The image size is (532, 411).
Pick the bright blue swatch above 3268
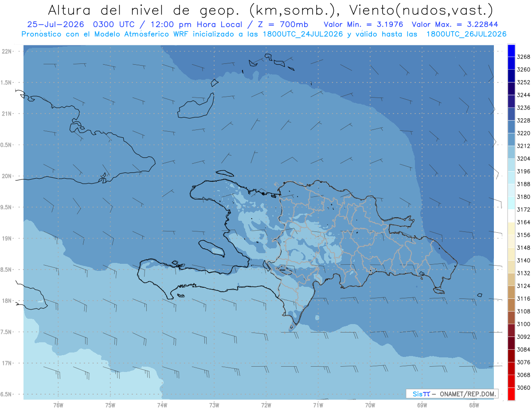point(511,51)
